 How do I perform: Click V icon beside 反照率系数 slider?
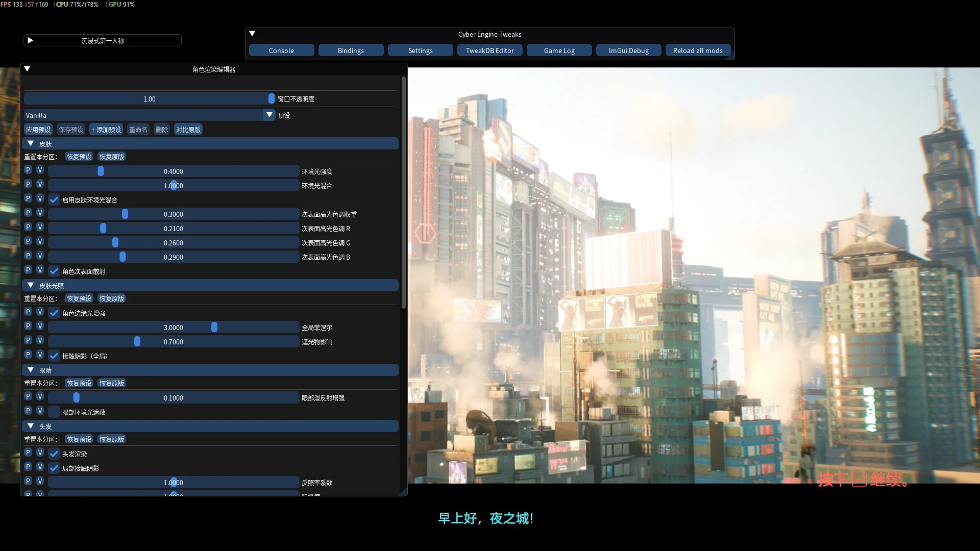[40, 481]
